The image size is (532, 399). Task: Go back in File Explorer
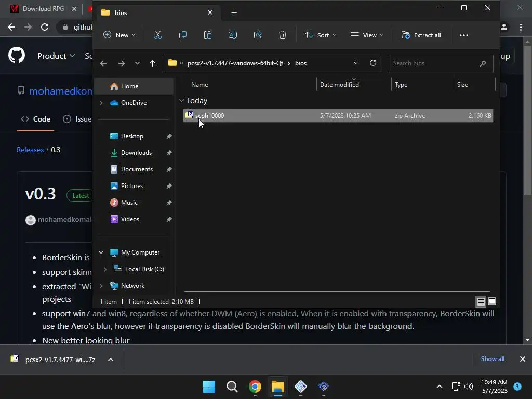coord(103,63)
